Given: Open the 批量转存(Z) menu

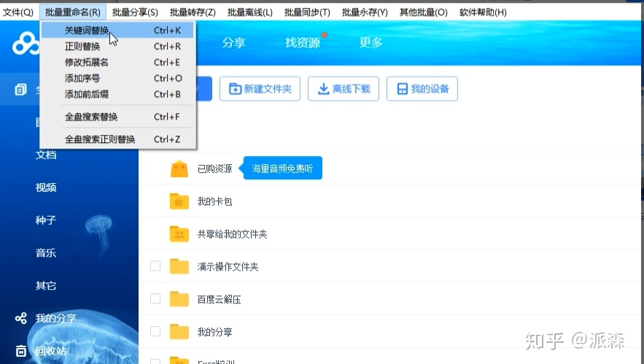Looking at the screenshot, I should (193, 12).
